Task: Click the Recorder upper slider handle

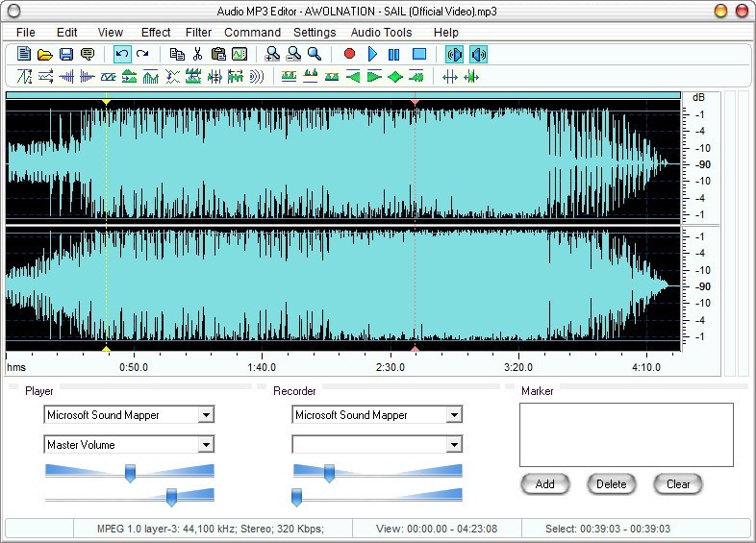Action: (329, 473)
